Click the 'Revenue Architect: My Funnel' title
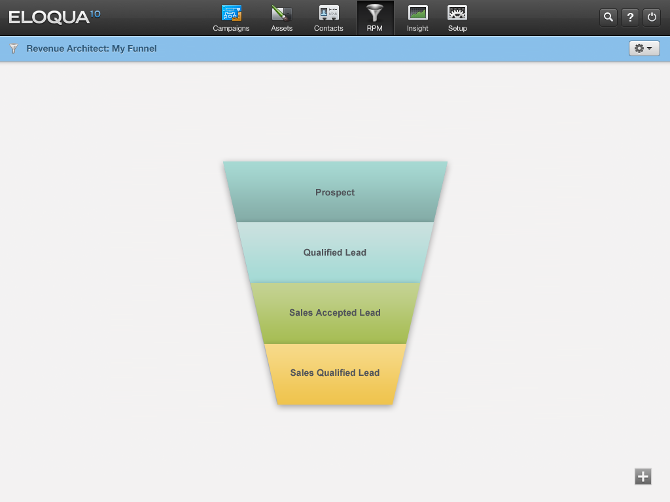This screenshot has width=670, height=502. (x=91, y=48)
